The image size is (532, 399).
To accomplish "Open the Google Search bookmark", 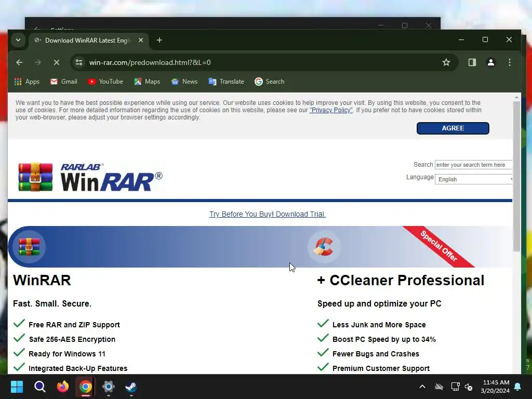I will coord(270,82).
